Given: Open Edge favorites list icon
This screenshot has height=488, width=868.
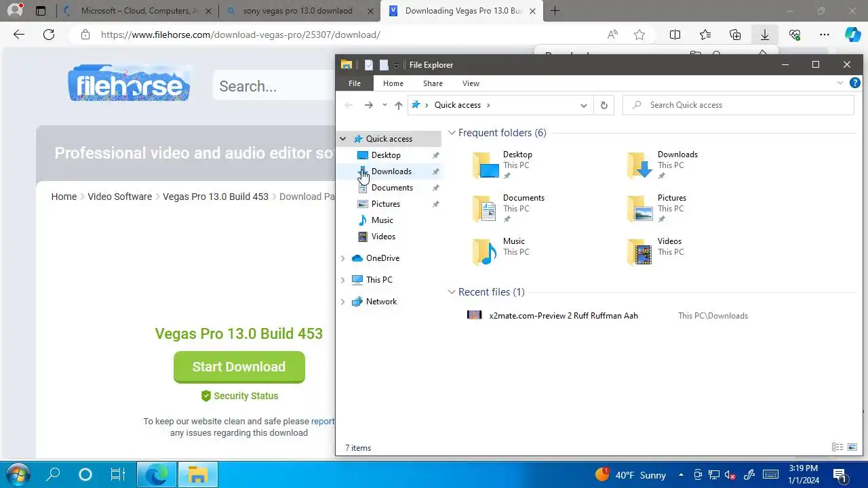Looking at the screenshot, I should (x=705, y=35).
